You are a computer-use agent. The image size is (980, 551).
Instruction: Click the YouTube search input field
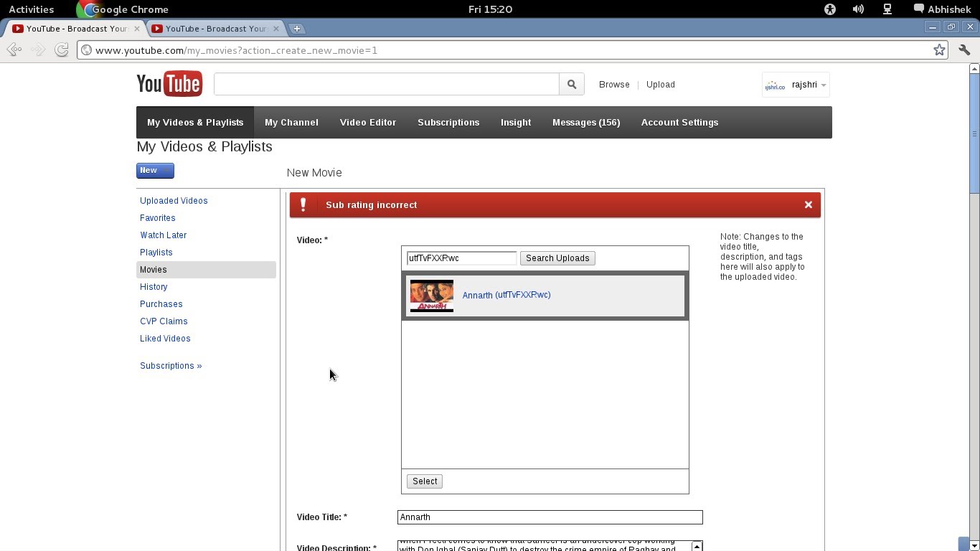(x=386, y=84)
